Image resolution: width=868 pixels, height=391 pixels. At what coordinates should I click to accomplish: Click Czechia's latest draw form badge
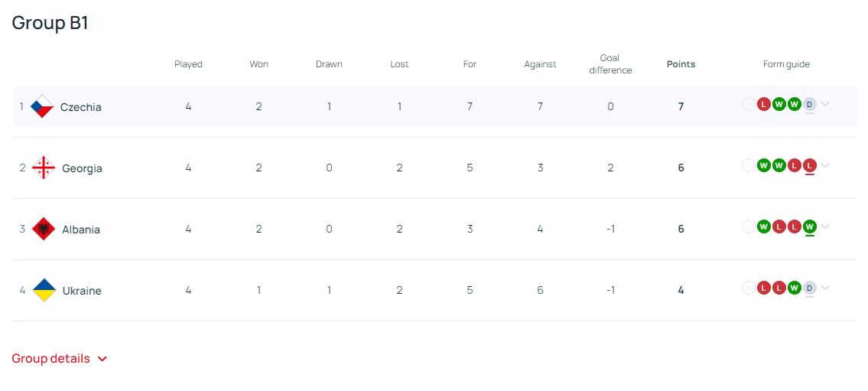pos(810,104)
